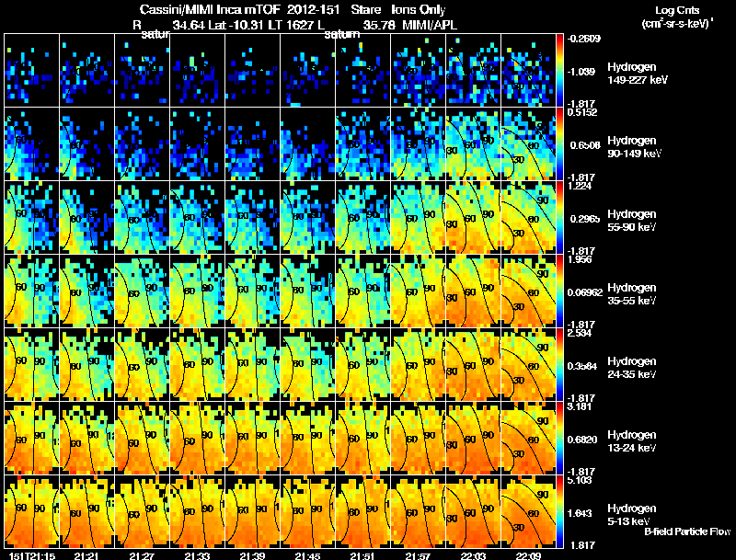Click the 'Log Cnts' colorbar heading
736x560 pixels.
677,10
